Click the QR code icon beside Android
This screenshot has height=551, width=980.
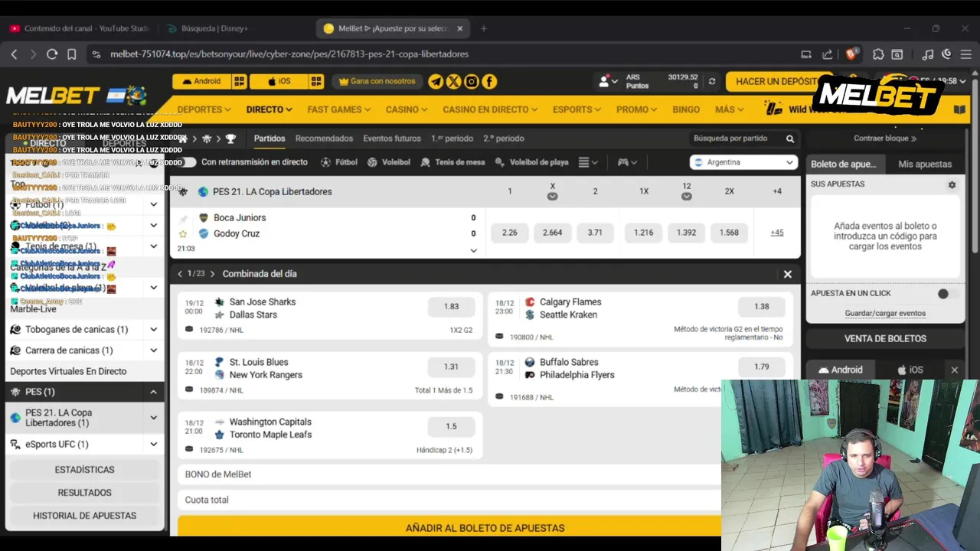point(240,81)
